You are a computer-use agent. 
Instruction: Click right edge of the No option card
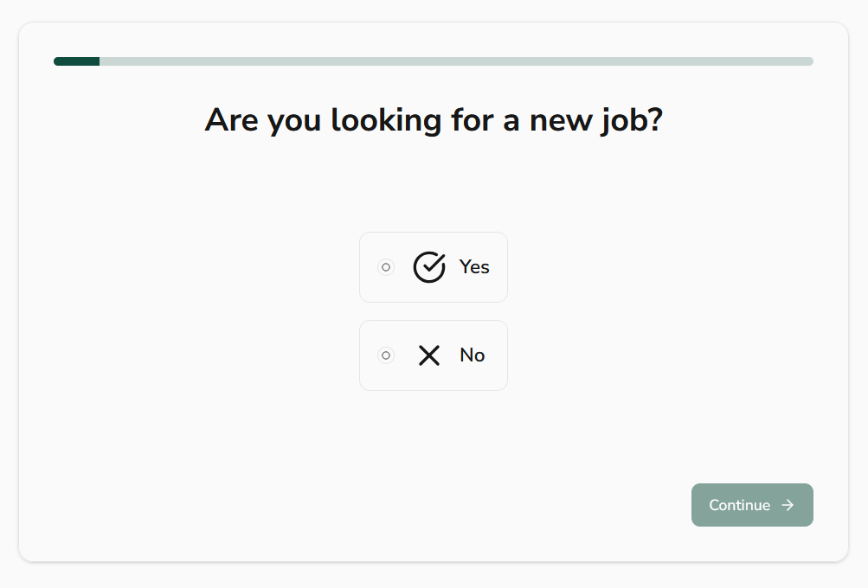tap(503, 355)
